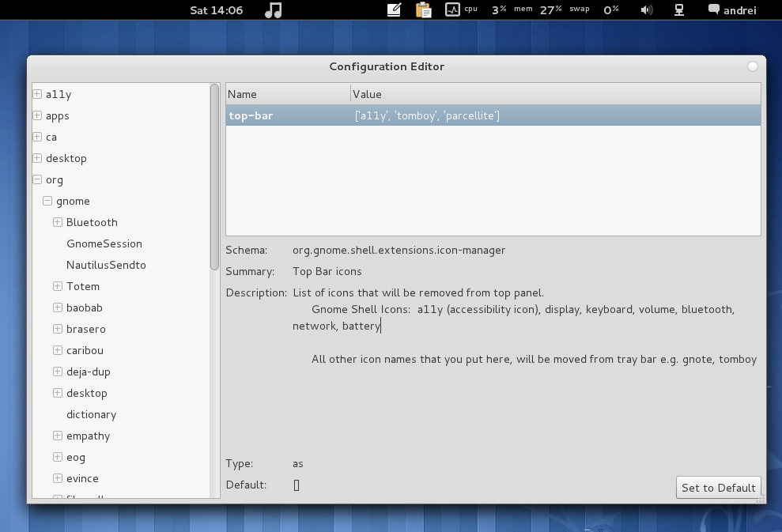Expand the apps tree node
Image resolution: width=782 pixels, height=532 pixels.
36,115
